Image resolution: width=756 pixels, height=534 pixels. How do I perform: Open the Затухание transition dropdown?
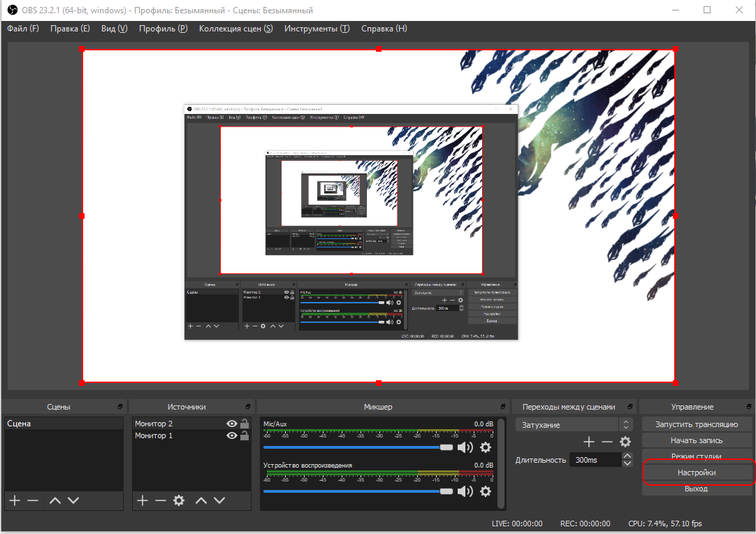[x=574, y=425]
